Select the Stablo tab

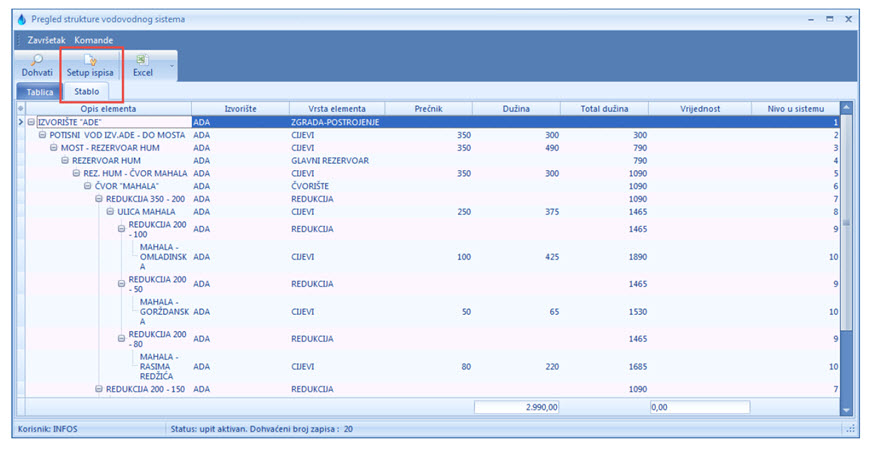86,92
